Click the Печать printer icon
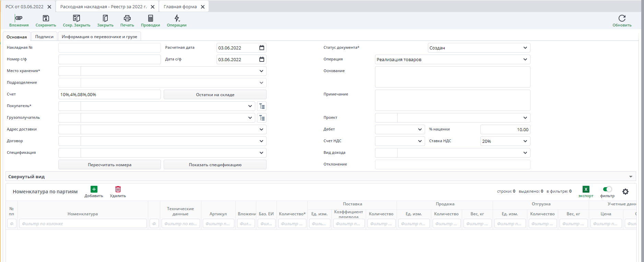This screenshot has height=262, width=644. coord(127,19)
